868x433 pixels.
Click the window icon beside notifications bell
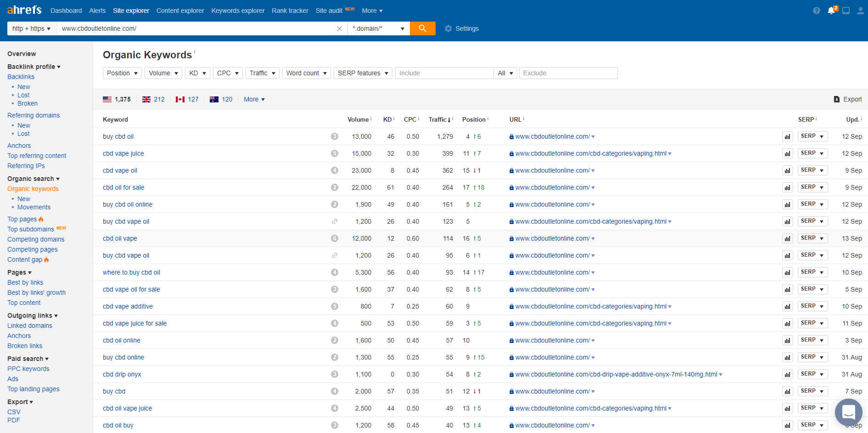coord(846,11)
